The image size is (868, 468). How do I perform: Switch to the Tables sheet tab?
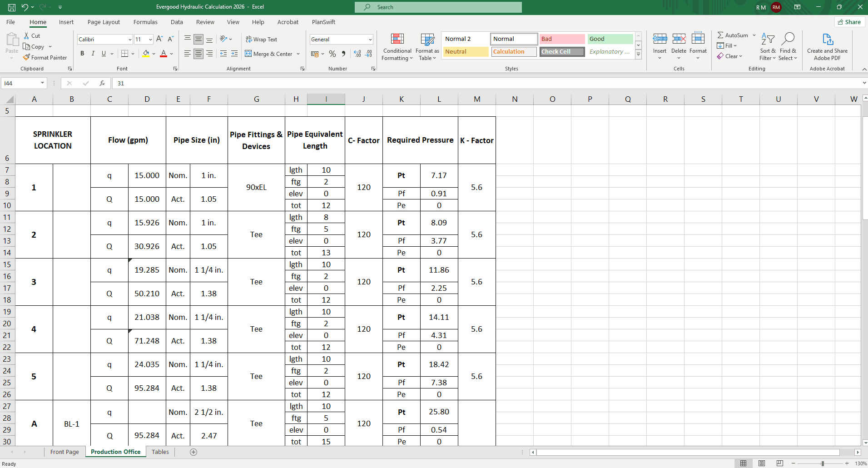coord(160,452)
